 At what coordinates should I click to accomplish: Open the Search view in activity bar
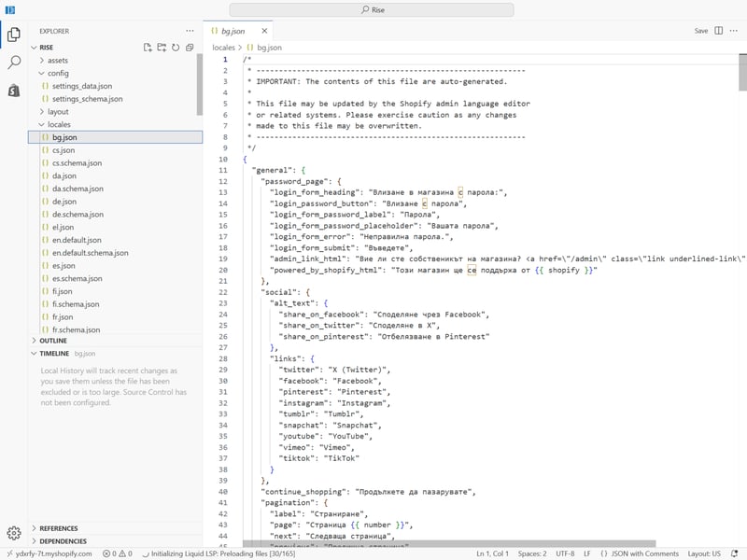(x=14, y=63)
